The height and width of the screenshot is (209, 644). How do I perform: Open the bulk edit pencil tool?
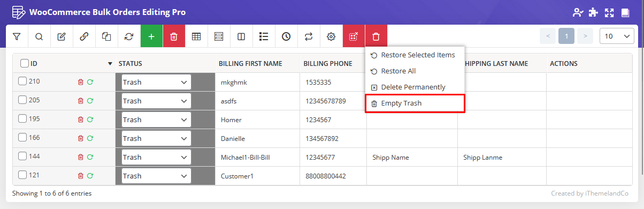[62, 36]
